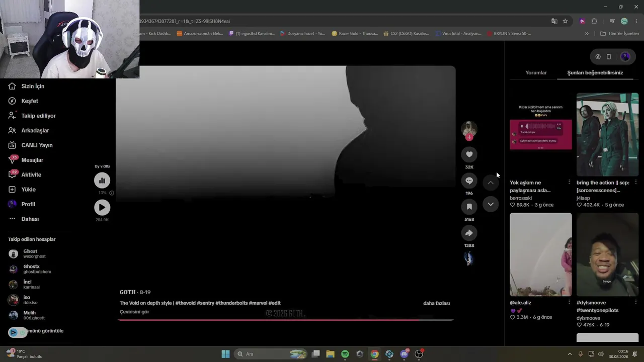The height and width of the screenshot is (362, 644).
Task: Seek on the video progress bar
Action: [x=286, y=319]
